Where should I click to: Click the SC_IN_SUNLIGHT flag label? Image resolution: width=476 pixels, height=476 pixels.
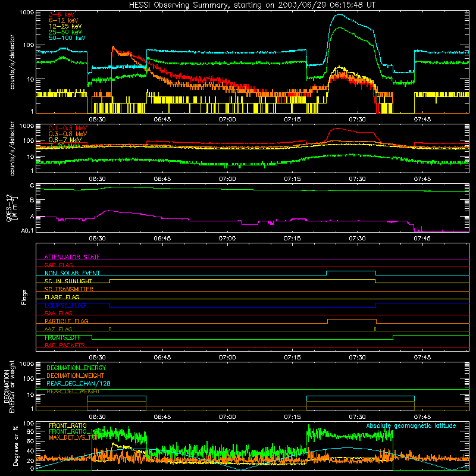click(x=68, y=281)
